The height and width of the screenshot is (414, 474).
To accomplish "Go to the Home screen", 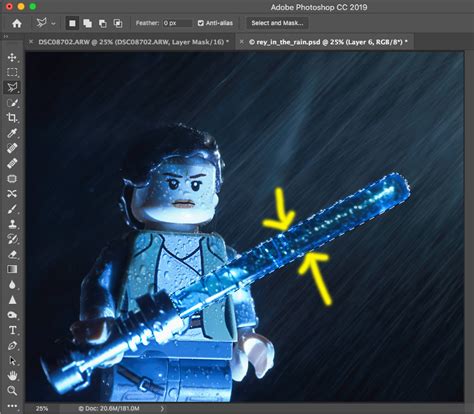I will [x=17, y=23].
